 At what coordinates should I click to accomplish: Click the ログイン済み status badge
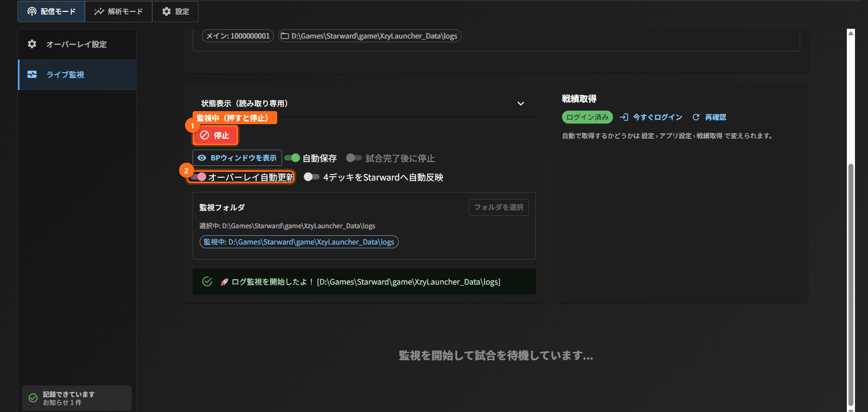click(x=588, y=117)
